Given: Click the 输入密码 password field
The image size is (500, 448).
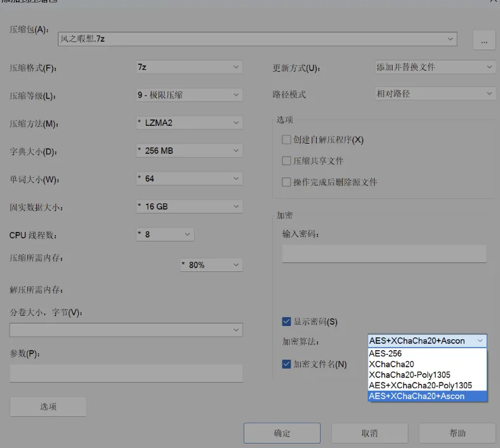Looking at the screenshot, I should pyautogui.click(x=384, y=254).
